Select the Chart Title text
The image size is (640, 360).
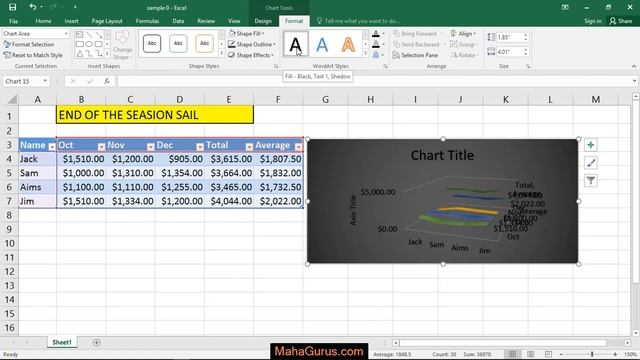(442, 155)
